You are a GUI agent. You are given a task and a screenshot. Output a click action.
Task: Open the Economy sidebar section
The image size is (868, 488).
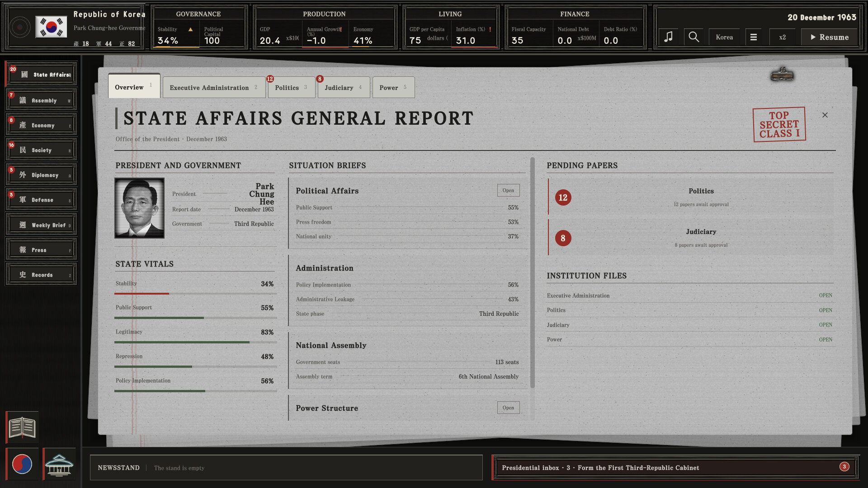42,125
